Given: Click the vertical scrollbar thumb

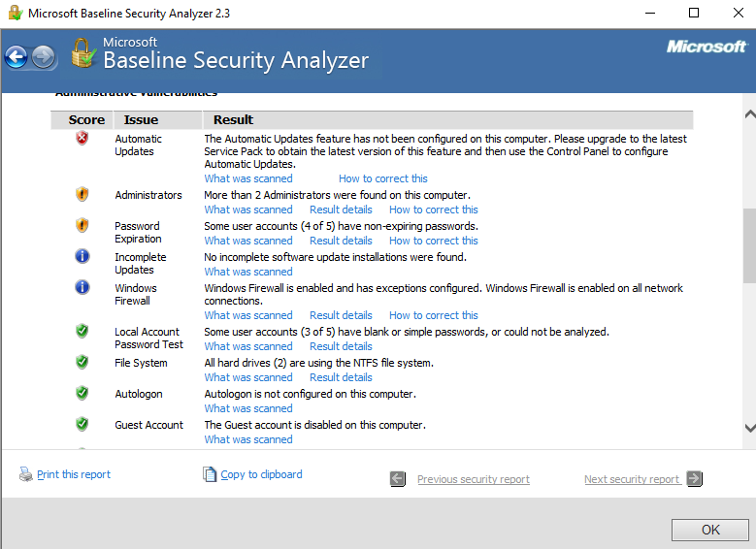Looking at the screenshot, I should (750, 245).
